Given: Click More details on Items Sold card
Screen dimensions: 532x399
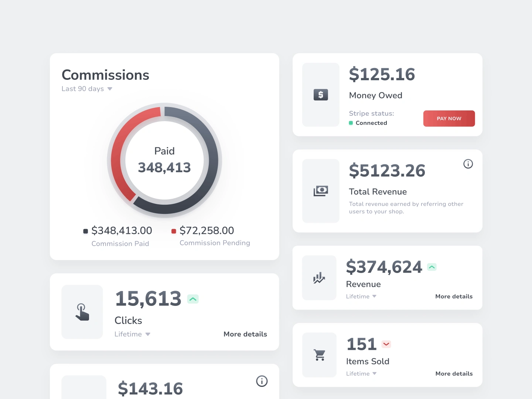Looking at the screenshot, I should coord(454,374).
